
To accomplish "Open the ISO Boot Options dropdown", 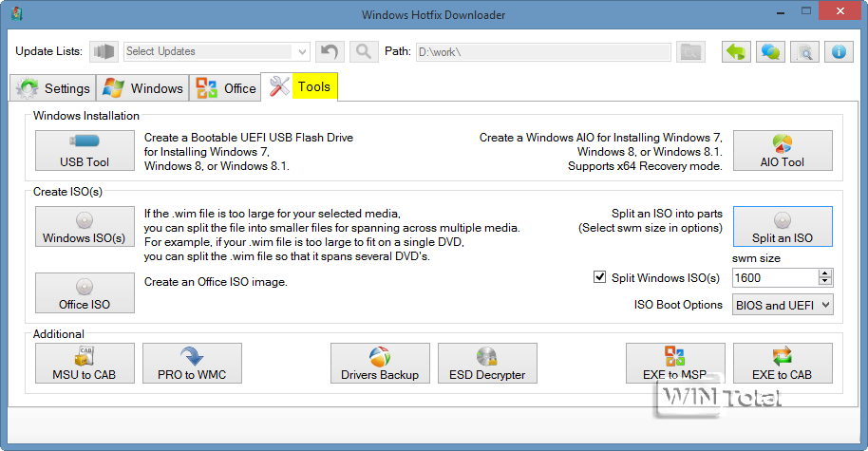I will 783,305.
